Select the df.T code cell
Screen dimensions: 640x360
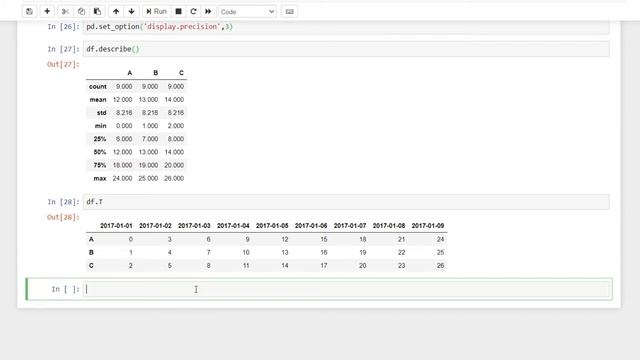(346, 202)
